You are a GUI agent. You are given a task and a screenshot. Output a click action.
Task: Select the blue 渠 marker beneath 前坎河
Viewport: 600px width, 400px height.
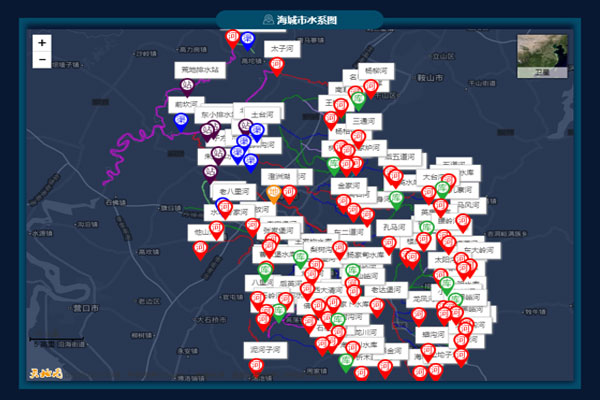pyautogui.click(x=181, y=122)
